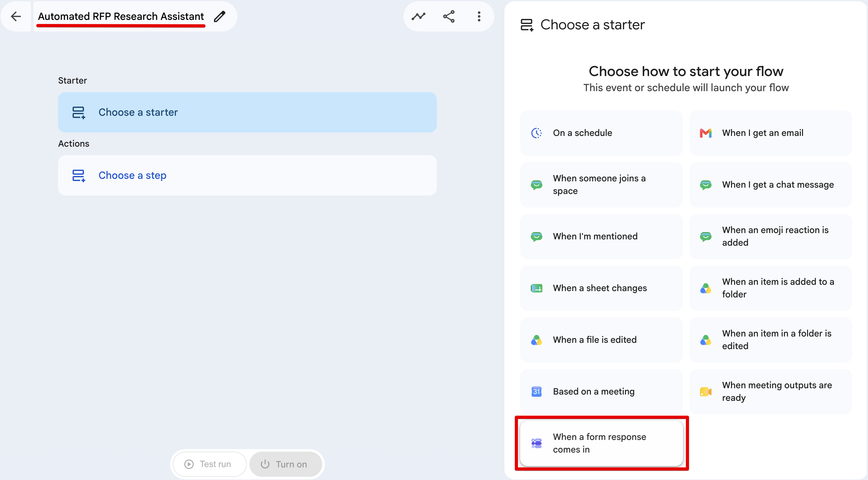Viewport: 868px width, 480px height.
Task: Select the 'On a schedule' starter
Action: (602, 133)
